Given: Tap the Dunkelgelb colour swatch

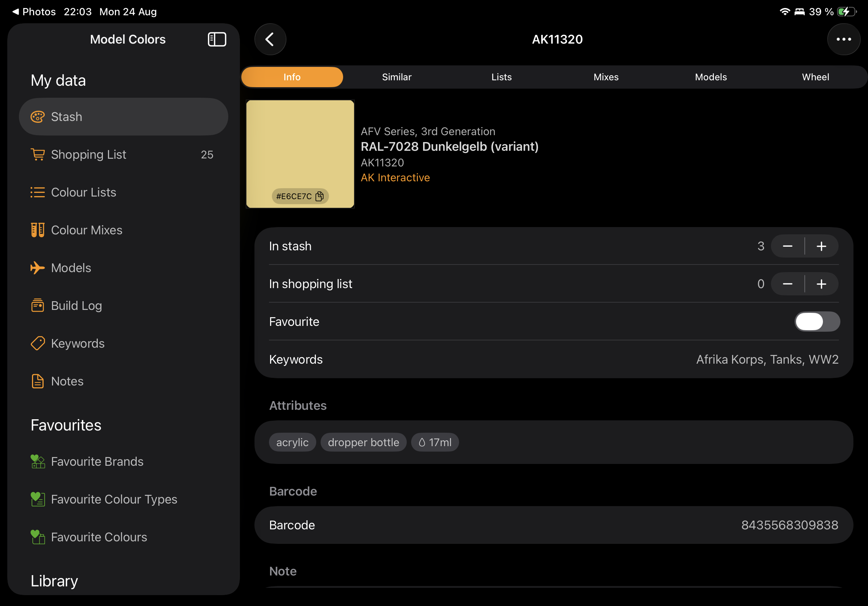Looking at the screenshot, I should pos(300,154).
